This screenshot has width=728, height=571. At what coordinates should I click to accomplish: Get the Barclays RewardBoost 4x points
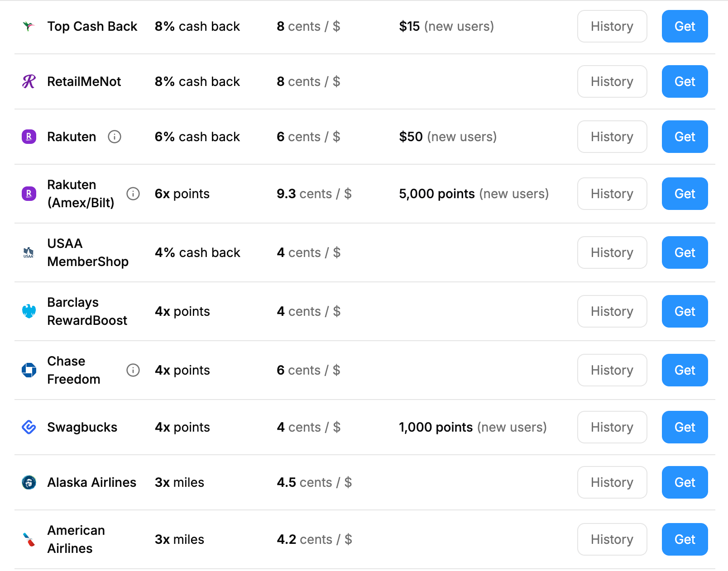[x=685, y=311]
